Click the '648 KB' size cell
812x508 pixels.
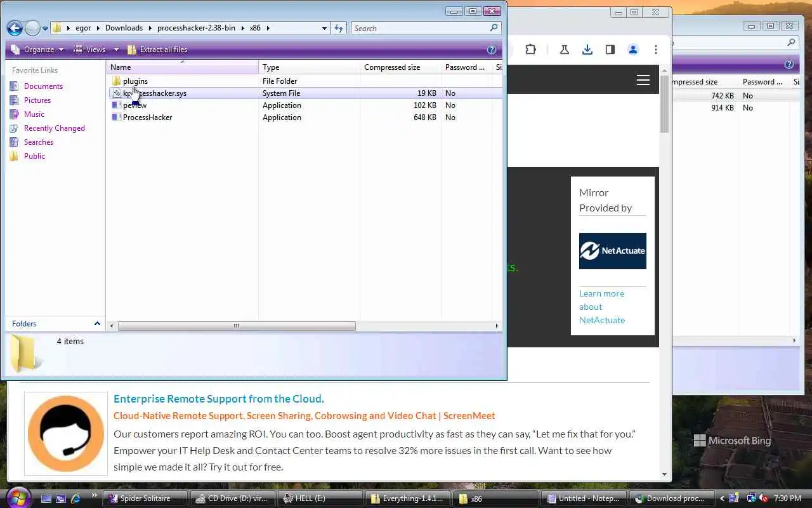[x=424, y=117]
